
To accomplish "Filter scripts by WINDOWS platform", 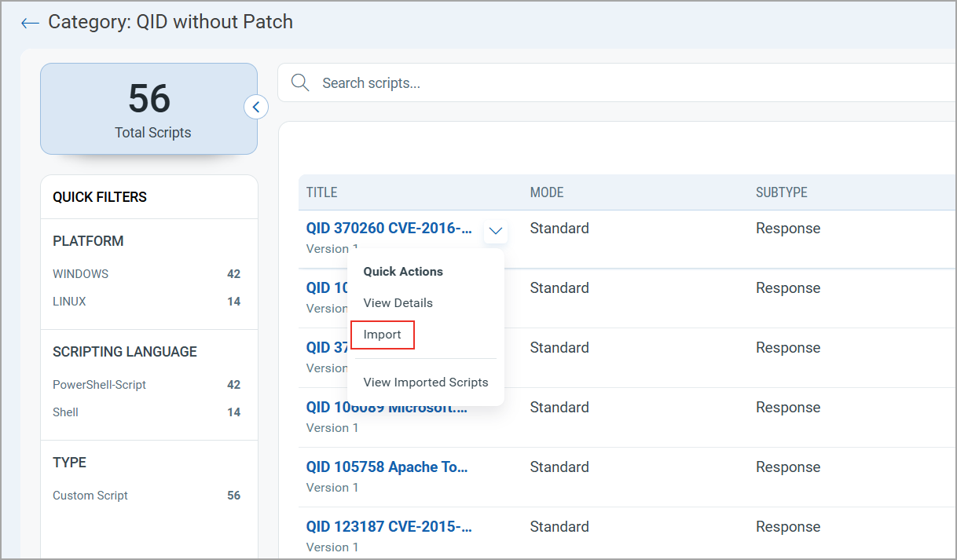I will pyautogui.click(x=80, y=274).
